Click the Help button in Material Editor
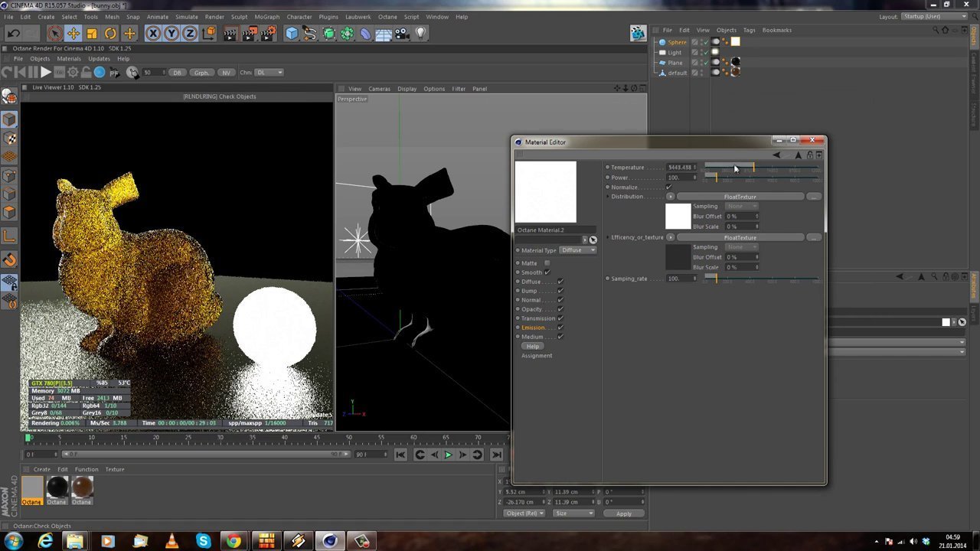Image resolution: width=980 pixels, height=551 pixels. [x=533, y=347]
